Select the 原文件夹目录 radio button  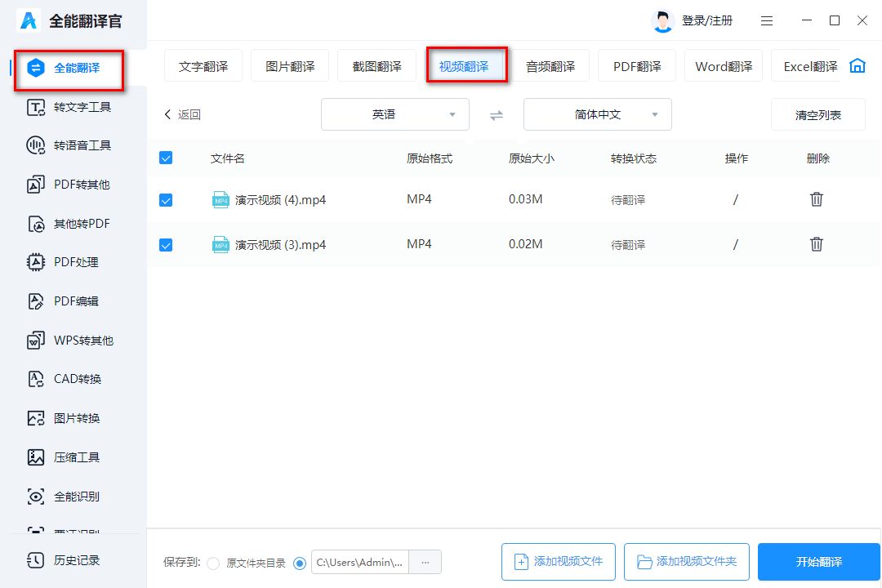click(x=214, y=563)
